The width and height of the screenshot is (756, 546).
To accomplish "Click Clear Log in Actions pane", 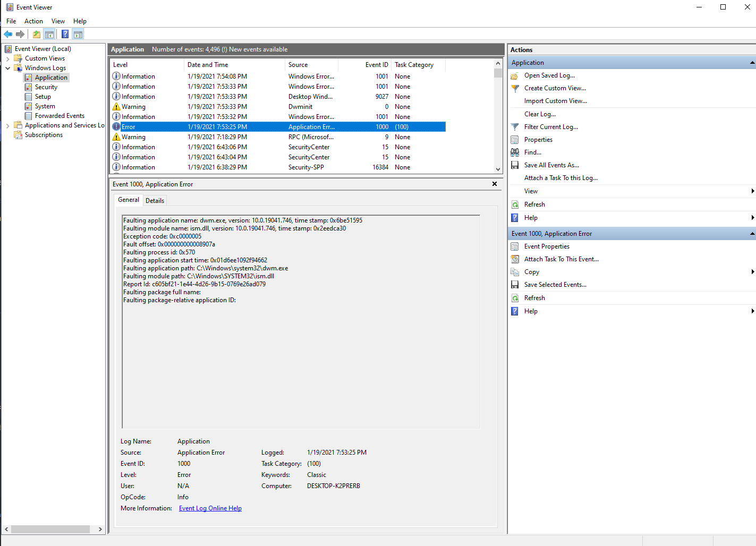I will 540,114.
